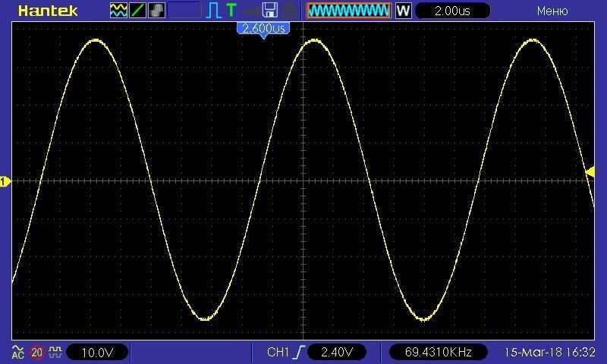Click the 2.40V trigger level value
This screenshot has width=607, height=364.
coord(337,352)
